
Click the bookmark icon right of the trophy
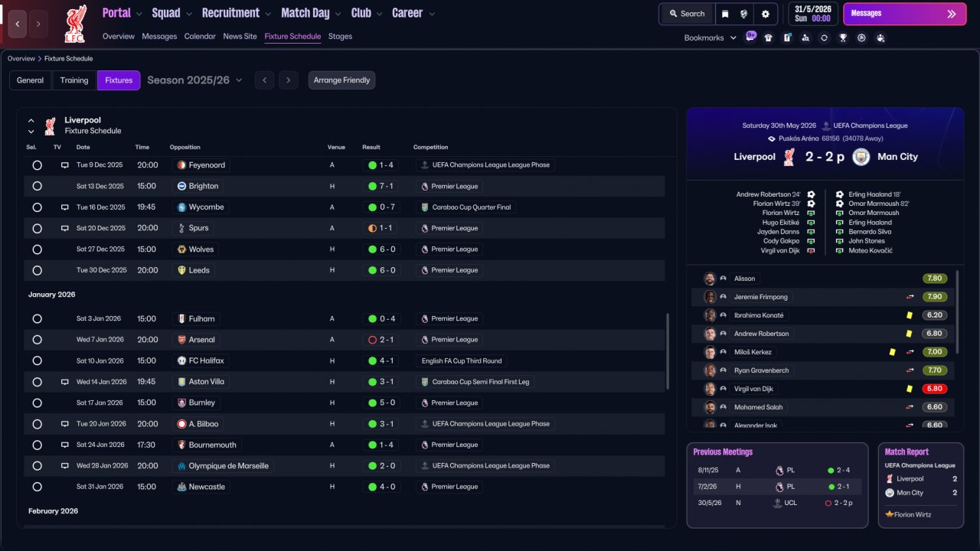coord(861,37)
